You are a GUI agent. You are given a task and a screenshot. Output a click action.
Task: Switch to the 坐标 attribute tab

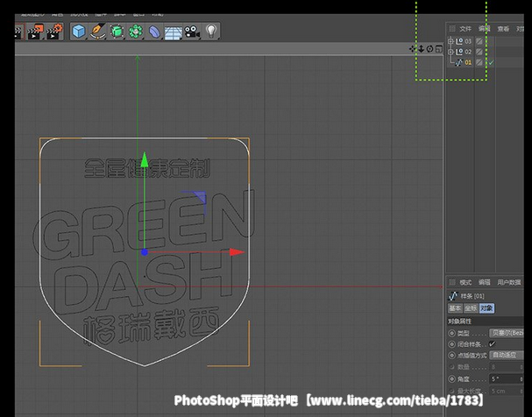471,308
